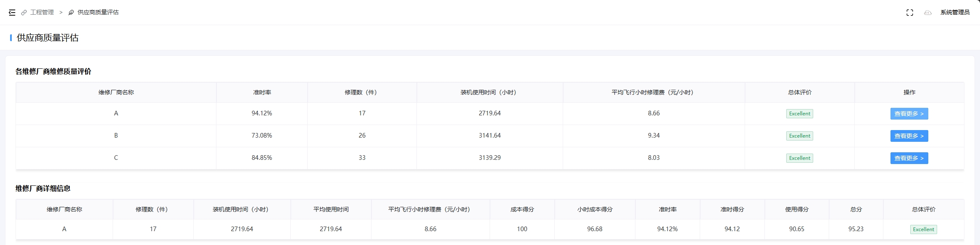Collapse the sidebar menu icon
Viewport: 980px width, 245px height.
(12, 13)
